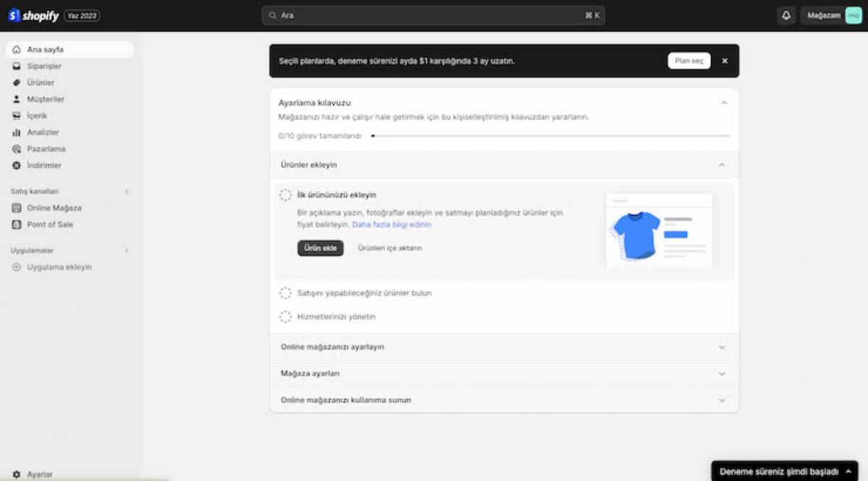This screenshot has width=868, height=481.
Task: Go to Müşteriler in sidebar
Action: point(45,99)
